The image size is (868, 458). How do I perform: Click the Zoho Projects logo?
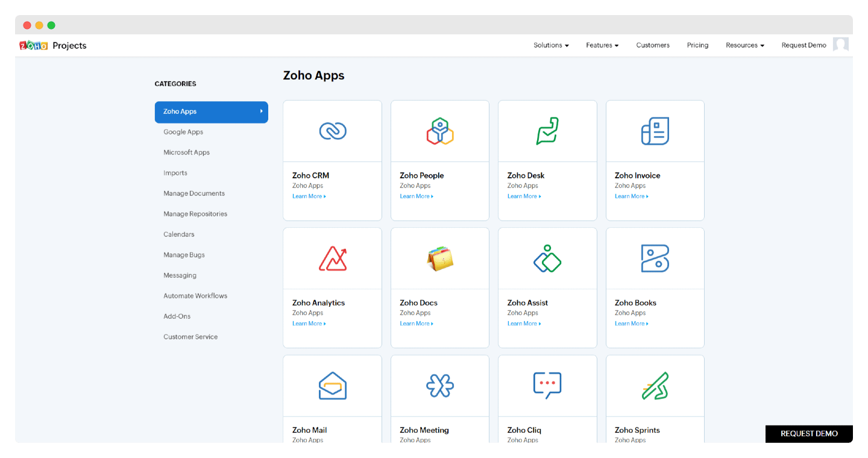[53, 45]
